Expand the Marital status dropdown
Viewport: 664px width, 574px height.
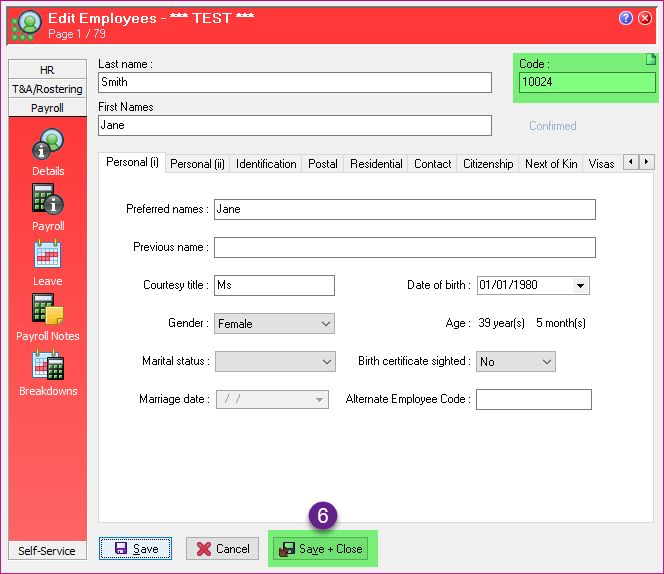click(325, 361)
